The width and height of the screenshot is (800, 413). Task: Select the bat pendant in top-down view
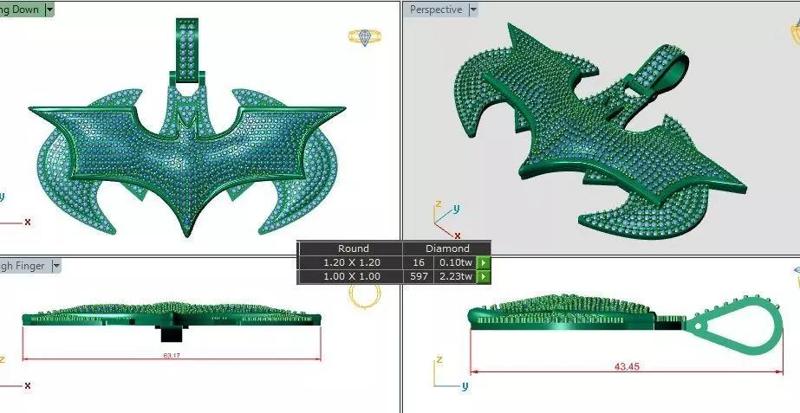pyautogui.click(x=187, y=128)
